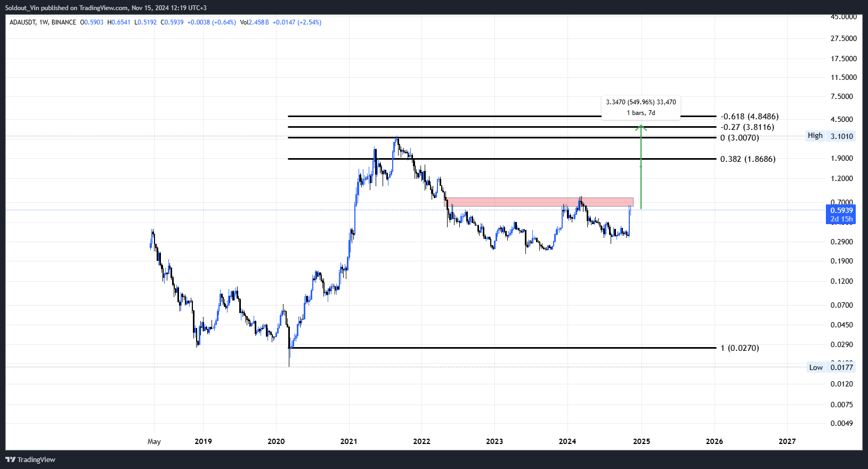868x469 pixels.
Task: Click the 0.1200 price axis label
Action: (842, 281)
